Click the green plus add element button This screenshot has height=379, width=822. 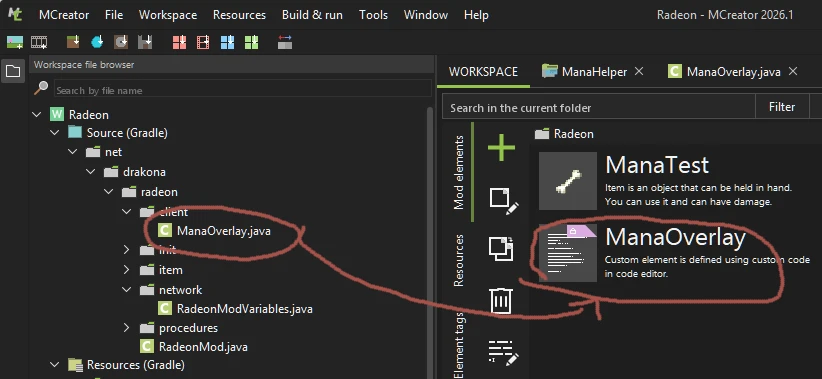[x=502, y=147]
